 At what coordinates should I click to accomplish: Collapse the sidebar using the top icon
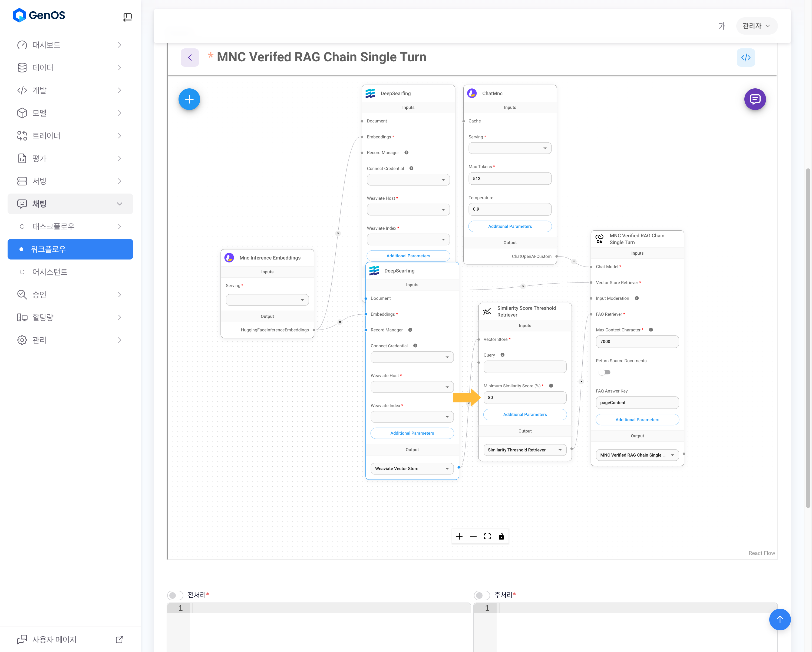click(x=127, y=17)
